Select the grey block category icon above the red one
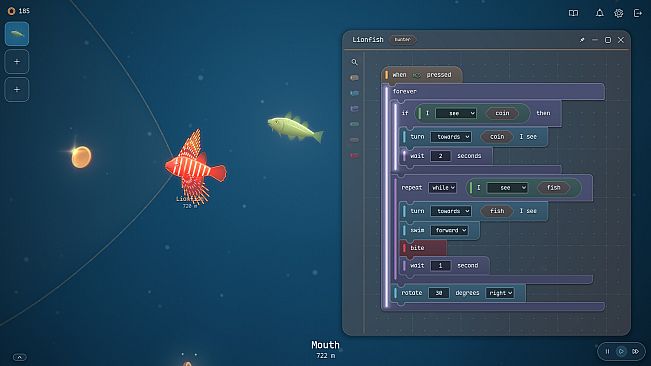The height and width of the screenshot is (366, 651). point(354,140)
